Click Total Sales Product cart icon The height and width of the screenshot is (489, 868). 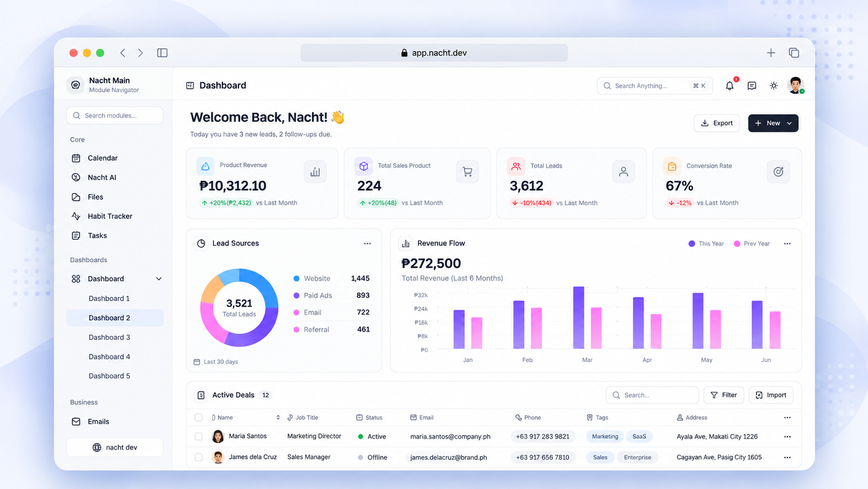(x=467, y=172)
